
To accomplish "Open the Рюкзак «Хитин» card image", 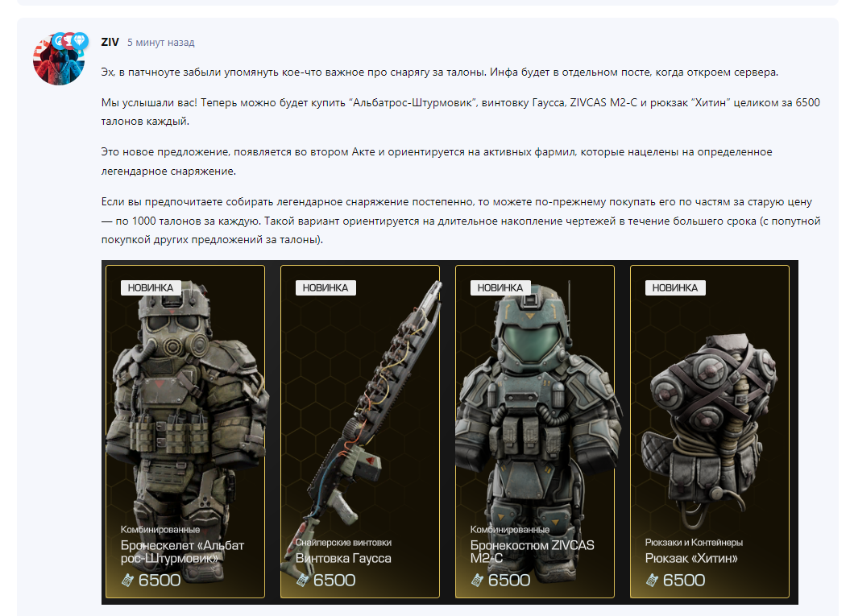I will coord(710,432).
